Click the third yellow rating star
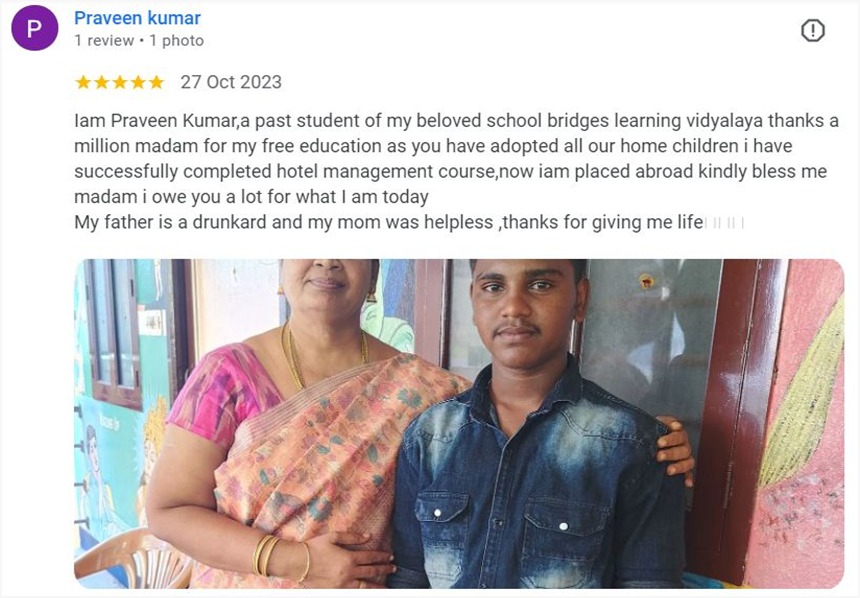This screenshot has width=860, height=598. (x=120, y=82)
